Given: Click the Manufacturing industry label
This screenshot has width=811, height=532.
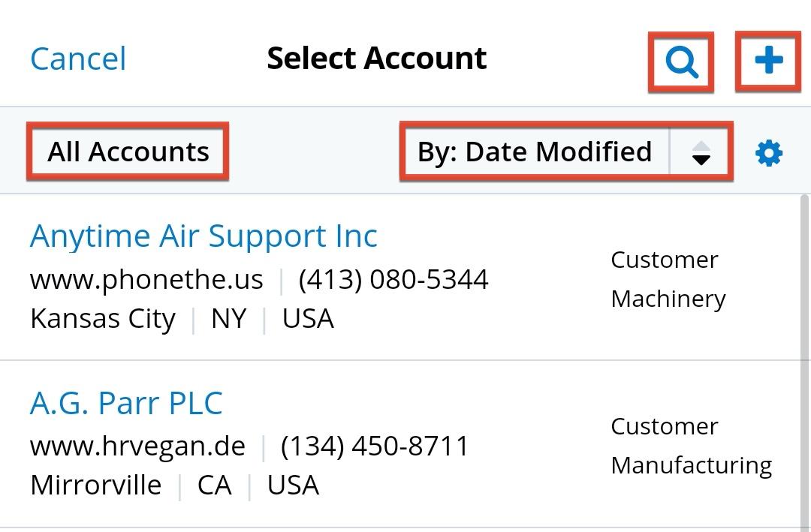Looking at the screenshot, I should (692, 465).
